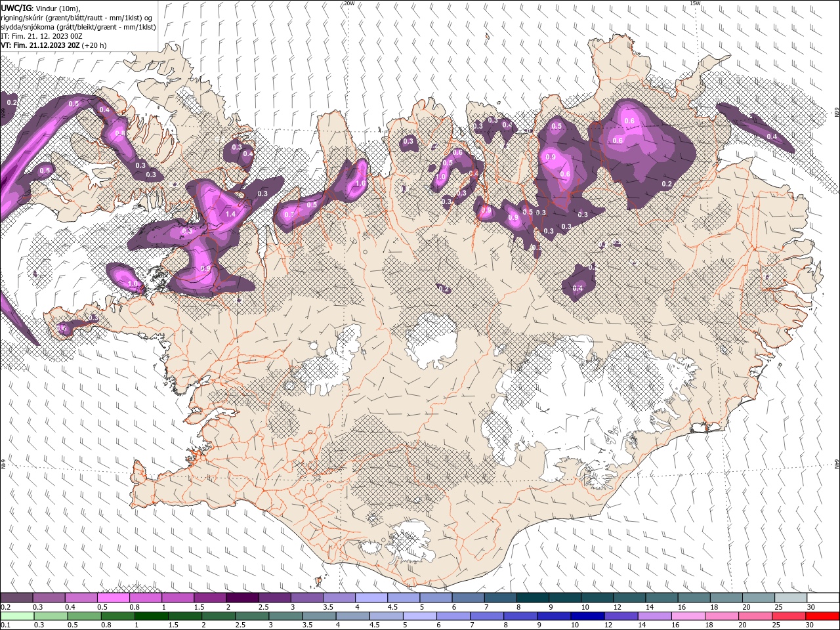Pick the bottom-row legend swatch between 20 and 25
Screen dimensions: 840x630
(756, 616)
